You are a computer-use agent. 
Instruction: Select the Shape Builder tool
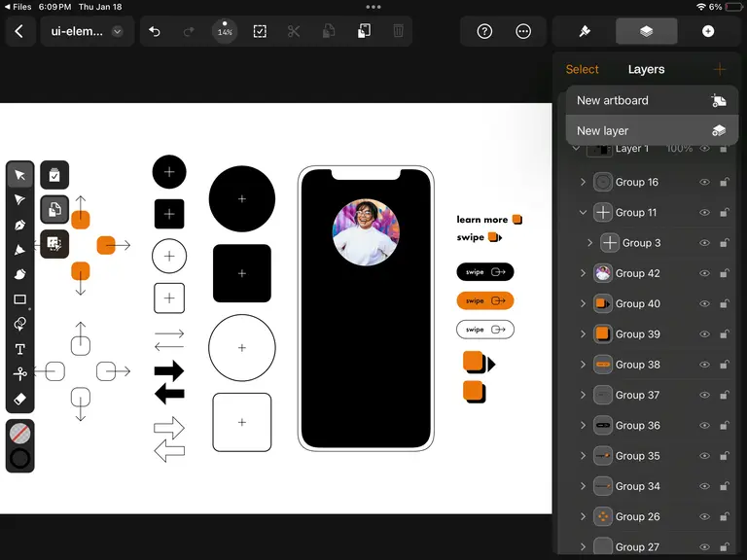click(x=20, y=324)
